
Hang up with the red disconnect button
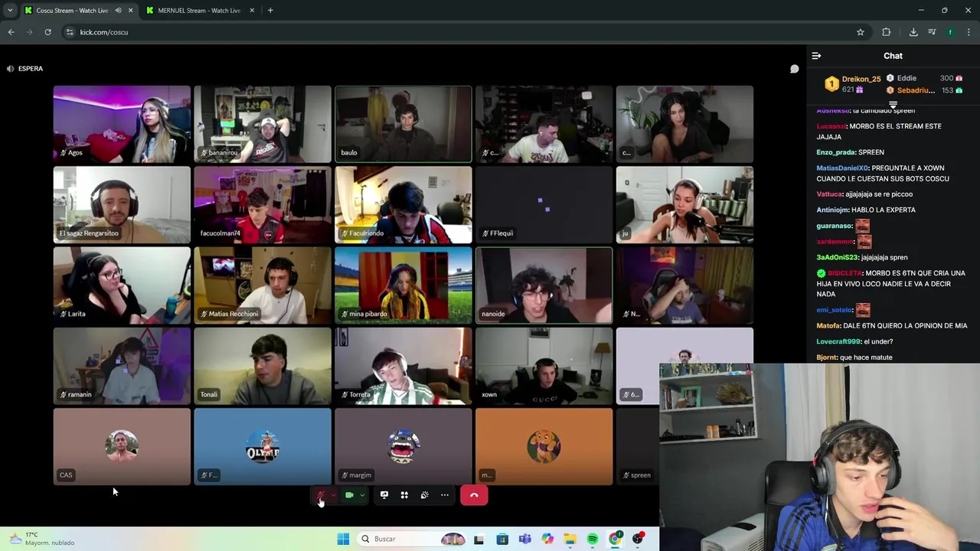coord(474,495)
